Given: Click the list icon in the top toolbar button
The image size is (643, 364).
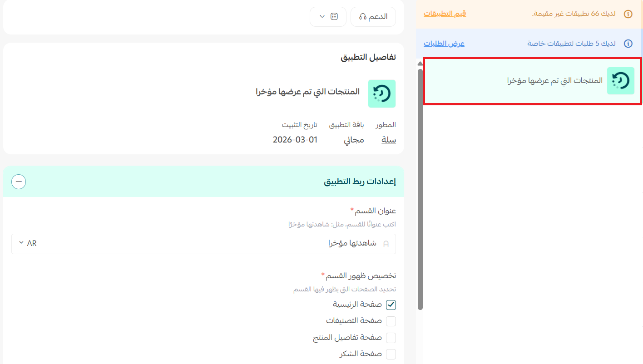Looking at the screenshot, I should tap(333, 16).
